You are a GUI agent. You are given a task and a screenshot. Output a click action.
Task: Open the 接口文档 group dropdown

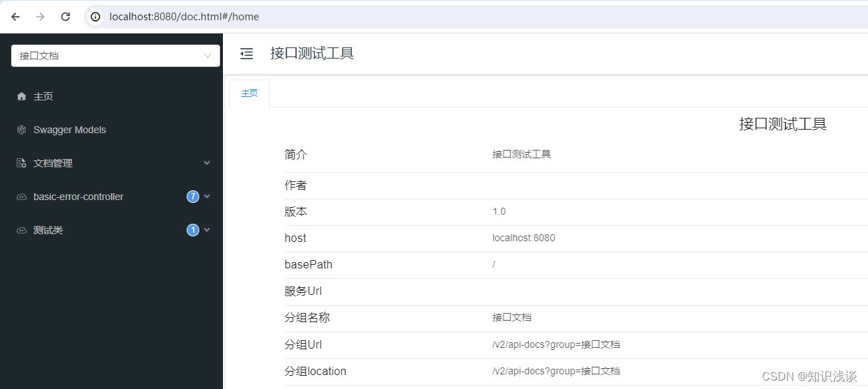click(116, 56)
